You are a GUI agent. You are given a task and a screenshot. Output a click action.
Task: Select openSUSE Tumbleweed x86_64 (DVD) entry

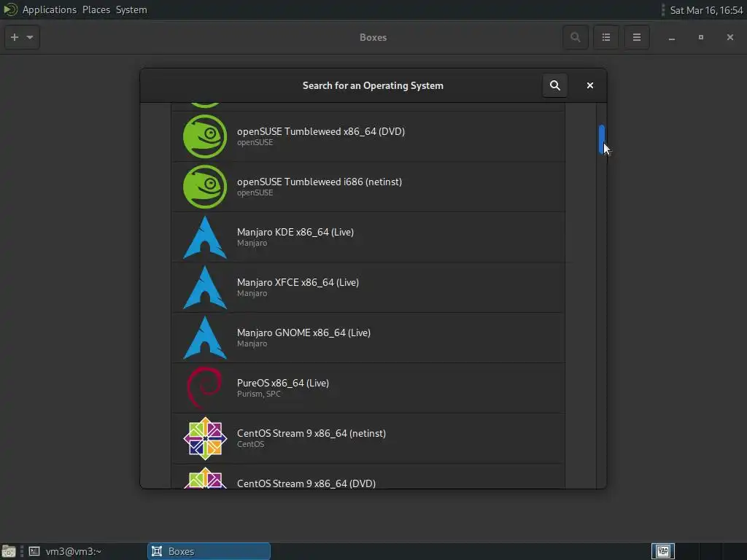click(x=368, y=136)
